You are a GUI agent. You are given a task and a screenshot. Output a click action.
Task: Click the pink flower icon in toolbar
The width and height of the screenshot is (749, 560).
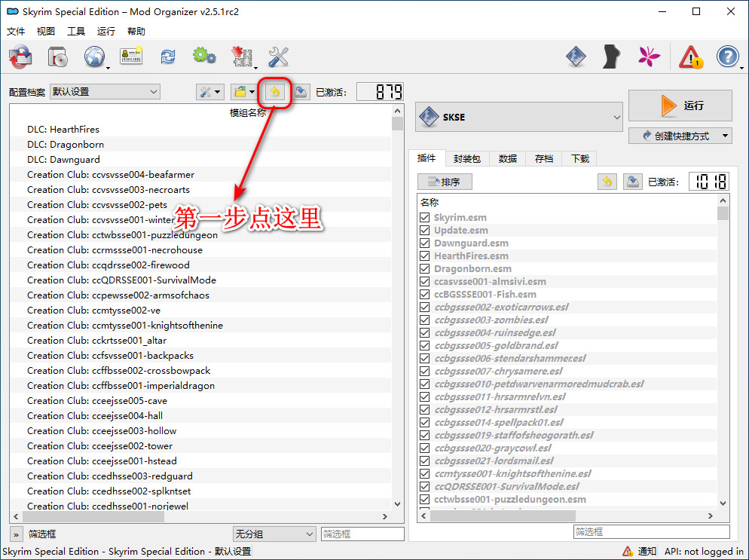[649, 57]
